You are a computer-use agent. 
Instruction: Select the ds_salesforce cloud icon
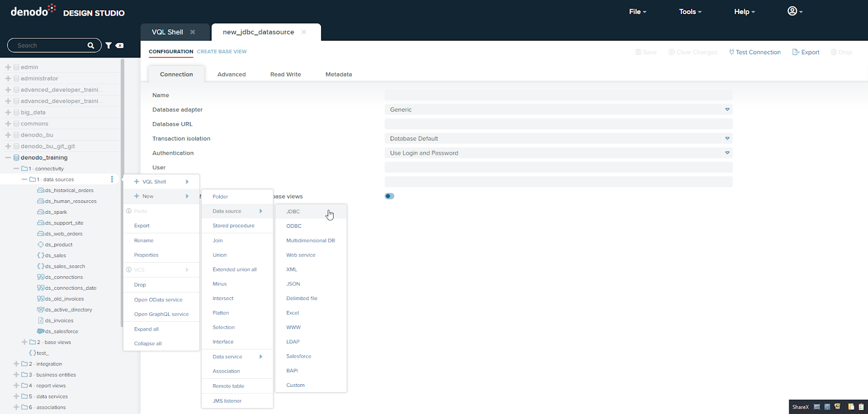click(41, 332)
